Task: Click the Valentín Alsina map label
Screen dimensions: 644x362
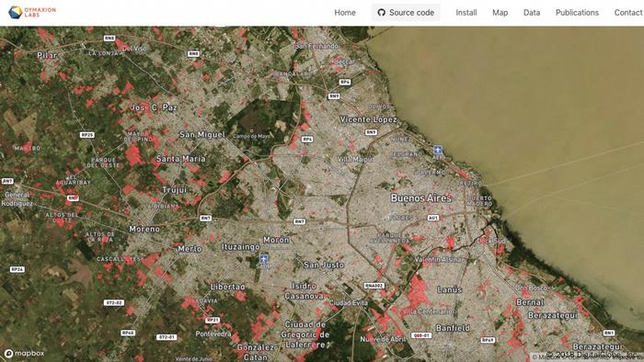Action: pyautogui.click(x=438, y=259)
